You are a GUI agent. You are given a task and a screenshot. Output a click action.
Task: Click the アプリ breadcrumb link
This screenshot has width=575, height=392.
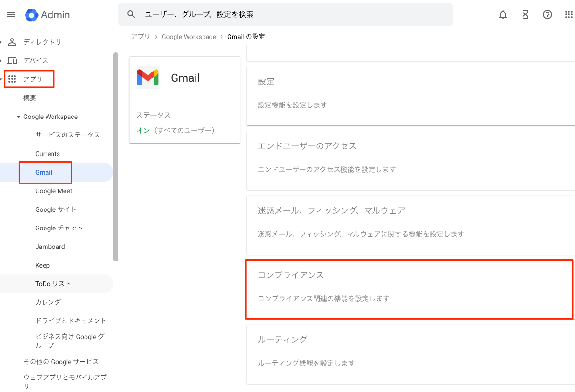point(140,37)
